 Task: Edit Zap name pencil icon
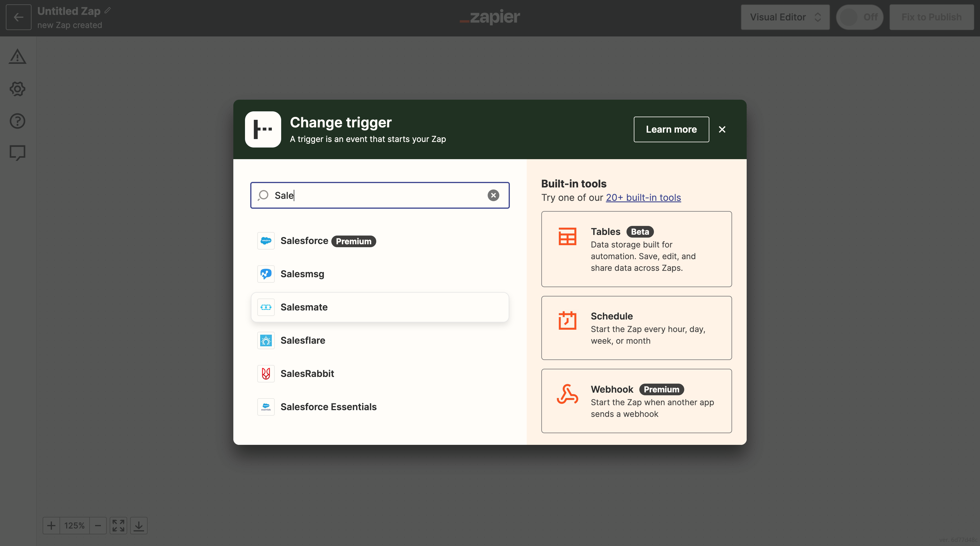(x=108, y=10)
